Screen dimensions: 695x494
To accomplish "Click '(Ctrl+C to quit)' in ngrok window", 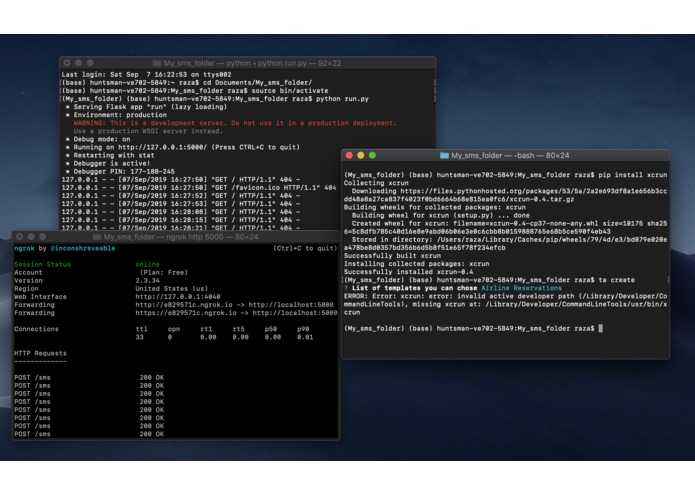I will [305, 249].
